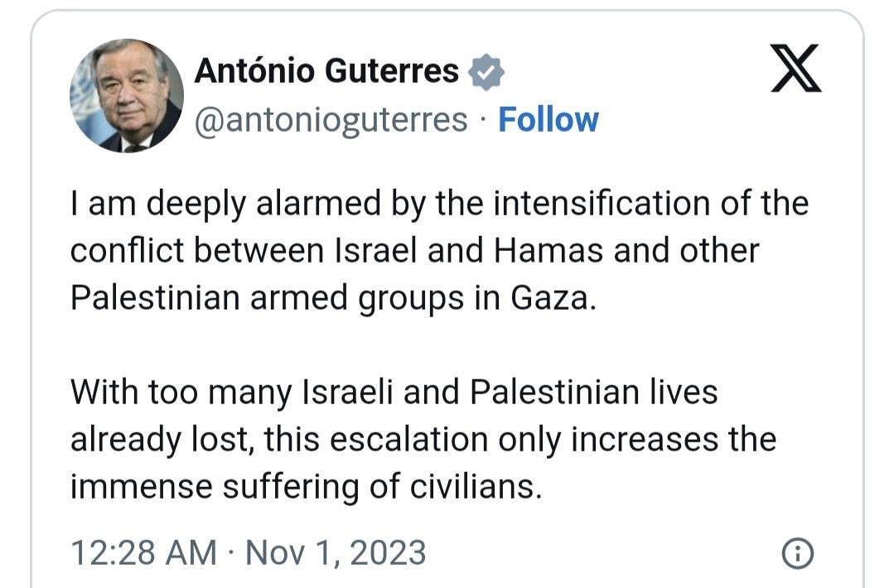Click the 'immense suffering of civilians' line

307,487
